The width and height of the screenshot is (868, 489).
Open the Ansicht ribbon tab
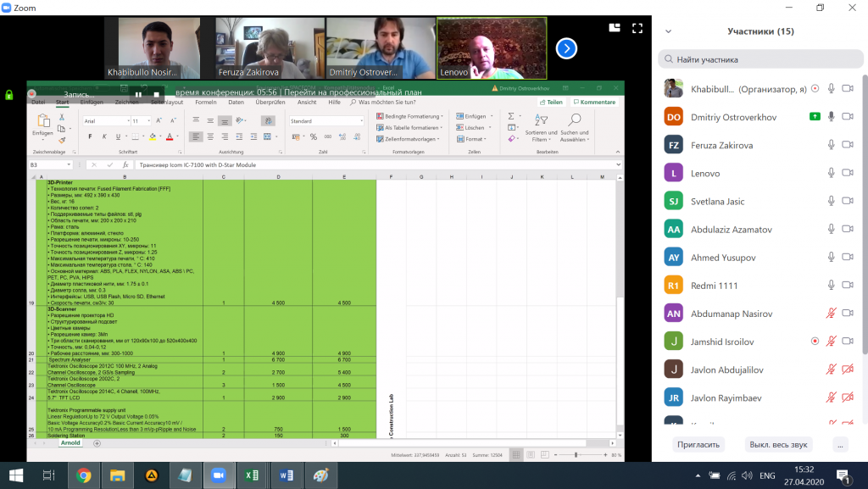tap(307, 103)
